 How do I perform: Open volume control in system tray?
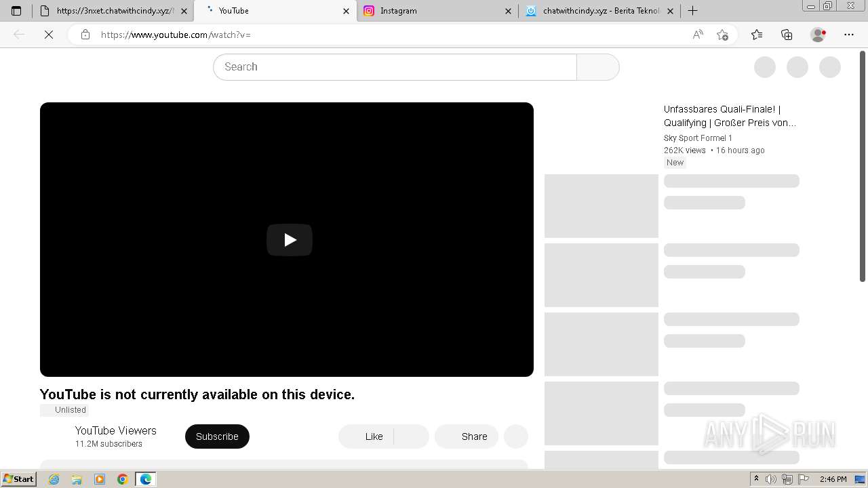coord(771,479)
